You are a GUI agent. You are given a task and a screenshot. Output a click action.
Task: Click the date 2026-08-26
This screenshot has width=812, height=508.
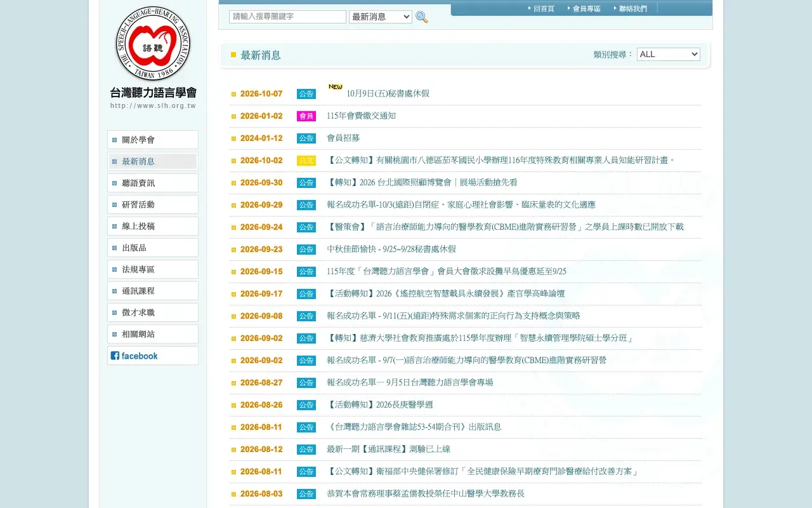(261, 405)
